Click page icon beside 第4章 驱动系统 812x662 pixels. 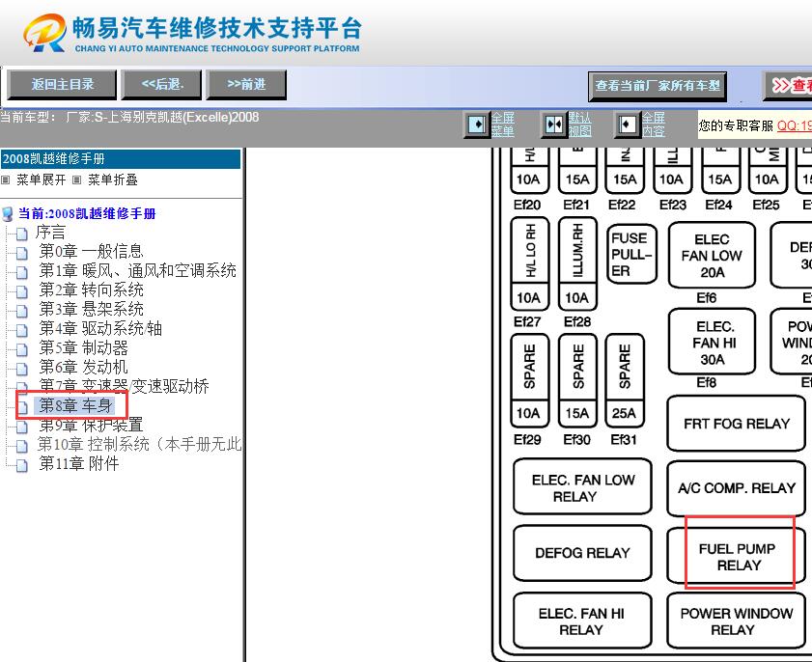click(x=22, y=330)
